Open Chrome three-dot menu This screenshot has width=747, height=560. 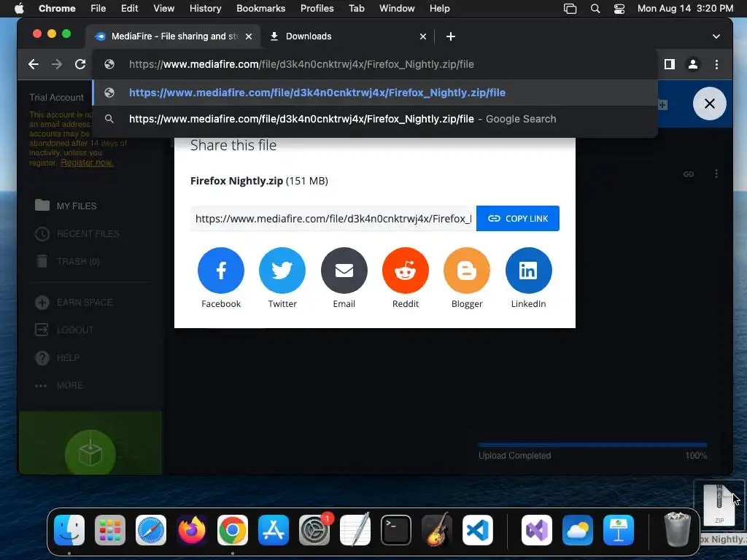(x=716, y=64)
